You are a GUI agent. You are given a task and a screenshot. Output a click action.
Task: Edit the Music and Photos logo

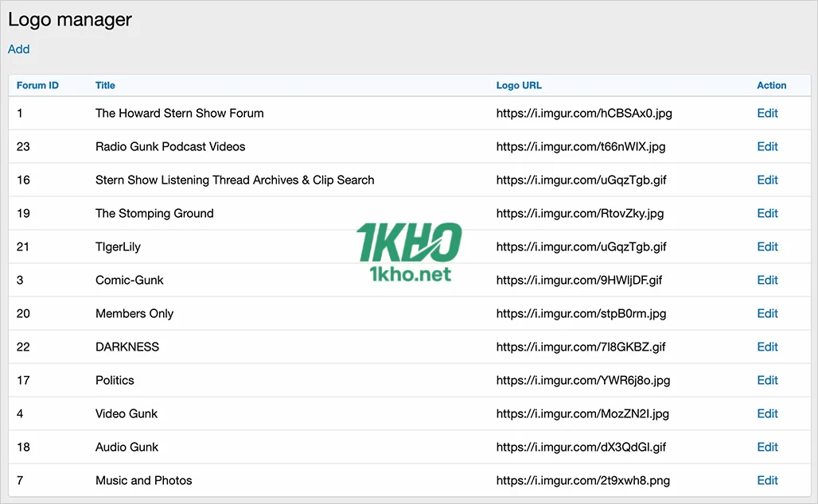point(766,480)
